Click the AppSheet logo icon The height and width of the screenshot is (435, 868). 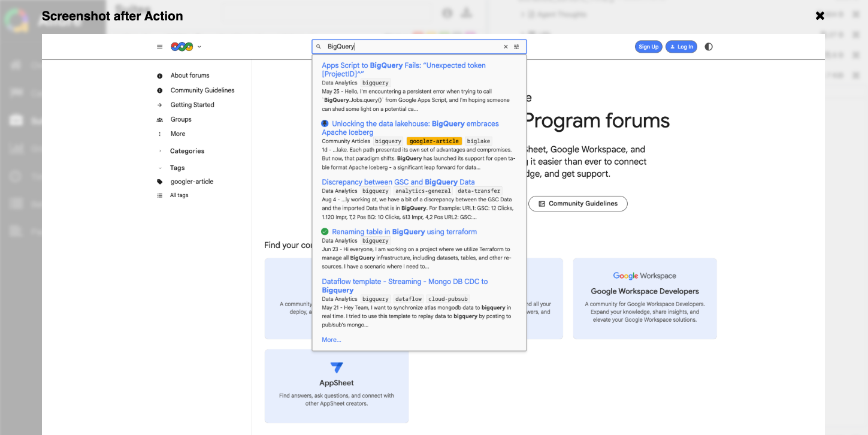pyautogui.click(x=337, y=367)
